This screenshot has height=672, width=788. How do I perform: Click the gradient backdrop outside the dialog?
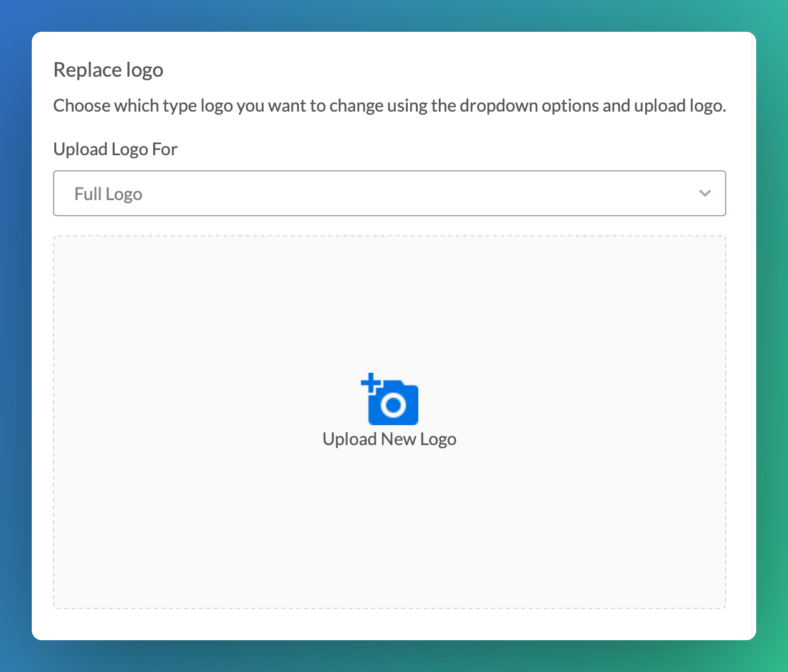(15, 337)
